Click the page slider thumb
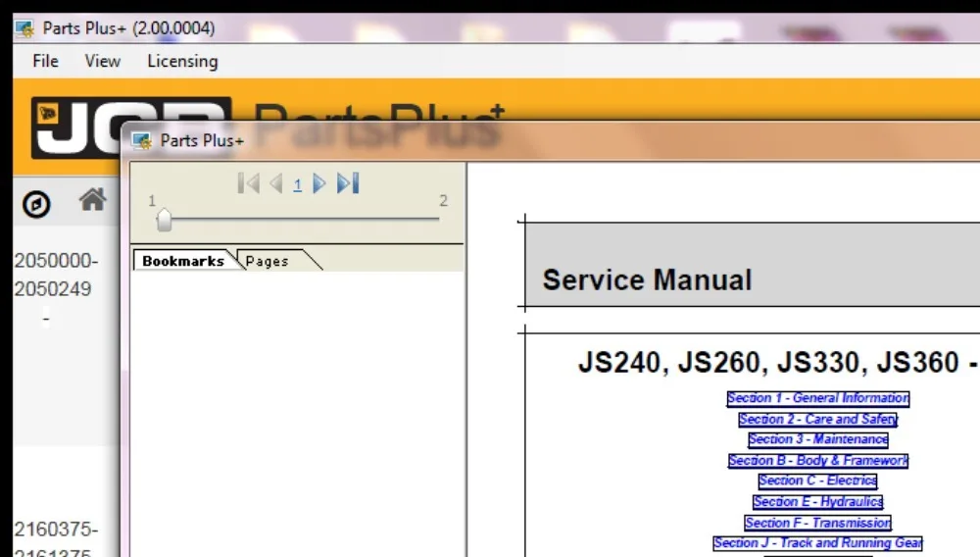Image resolution: width=980 pixels, height=557 pixels. pyautogui.click(x=164, y=220)
